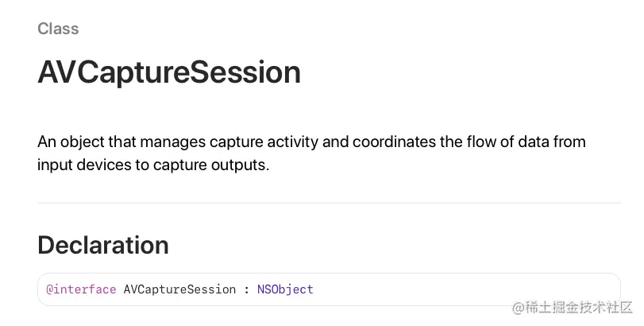Click the colon in the declaration code

pyautogui.click(x=246, y=289)
